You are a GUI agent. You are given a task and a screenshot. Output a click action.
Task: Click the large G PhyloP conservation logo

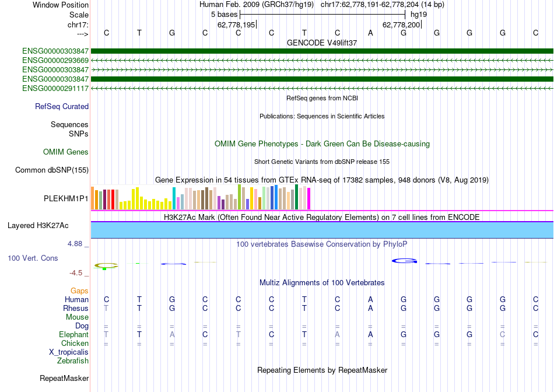point(404,261)
